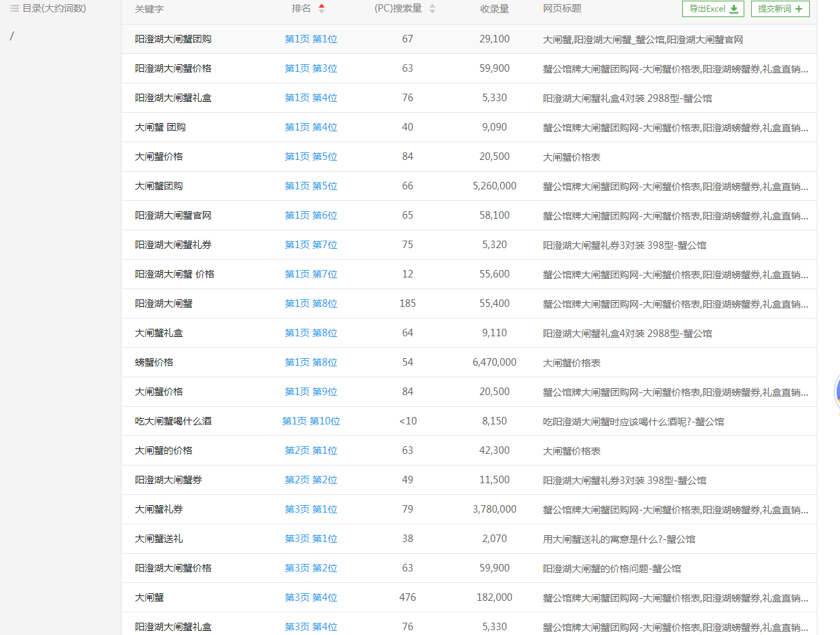Screen dimensions: 840x635
Task: Select keyword 阳澄湖大闸蟹券
Action: pos(168,480)
